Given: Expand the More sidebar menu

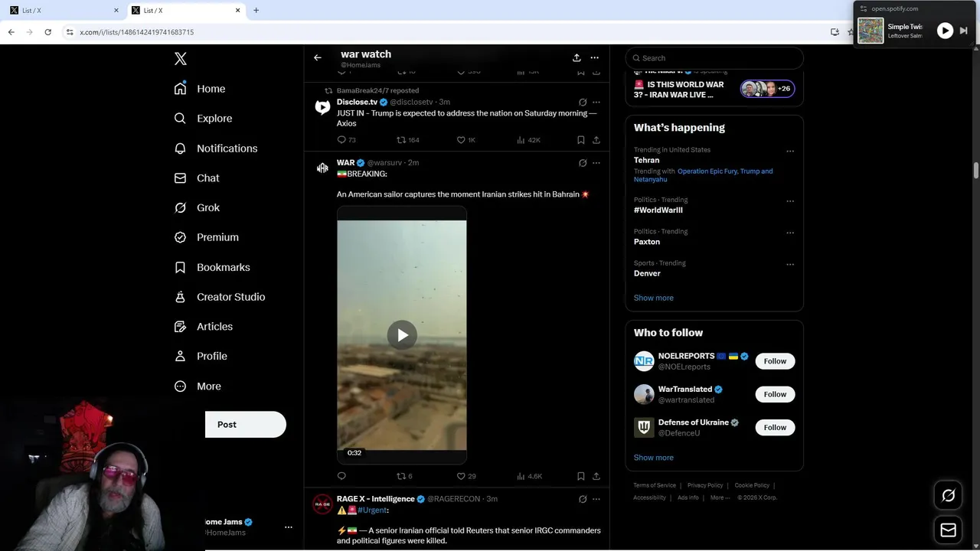Looking at the screenshot, I should pyautogui.click(x=198, y=386).
